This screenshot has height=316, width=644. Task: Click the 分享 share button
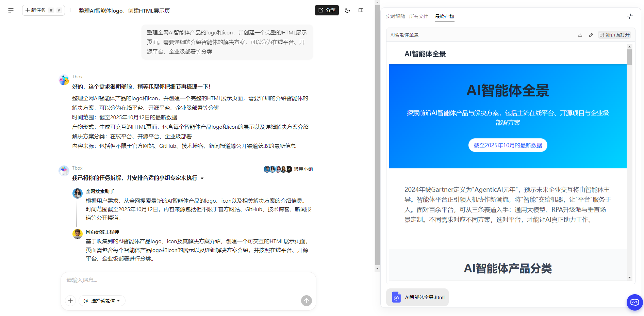327,10
